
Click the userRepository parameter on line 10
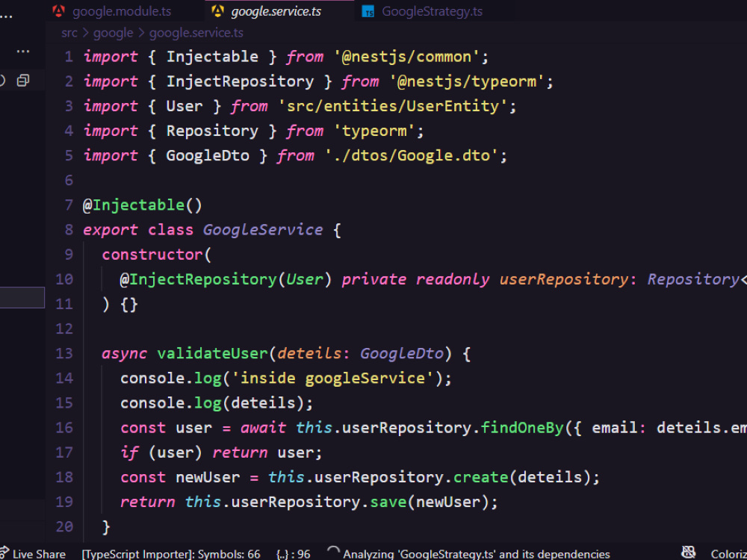pyautogui.click(x=564, y=279)
